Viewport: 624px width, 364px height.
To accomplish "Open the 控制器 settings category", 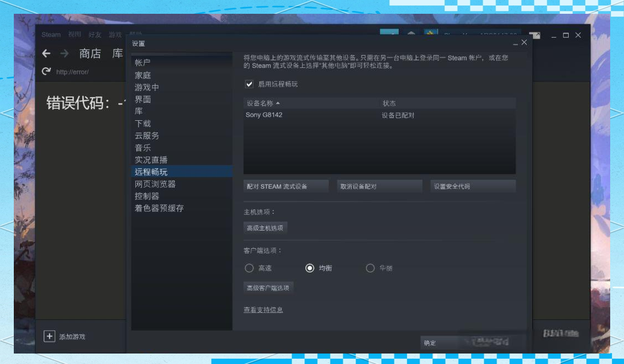I will pyautogui.click(x=147, y=196).
